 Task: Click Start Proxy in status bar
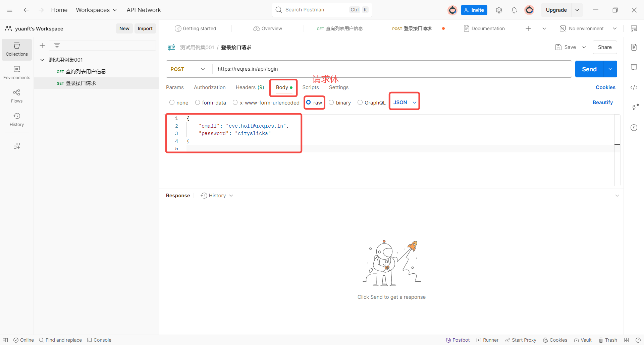521,340
